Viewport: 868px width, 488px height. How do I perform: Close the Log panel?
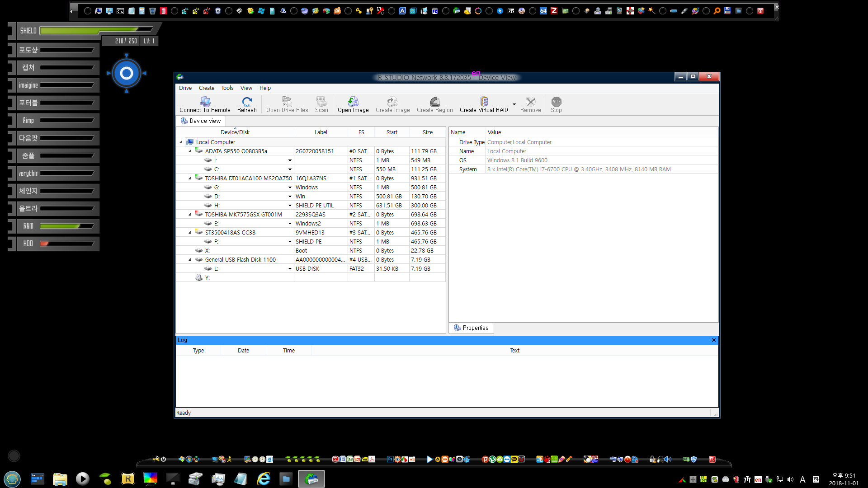click(x=714, y=340)
